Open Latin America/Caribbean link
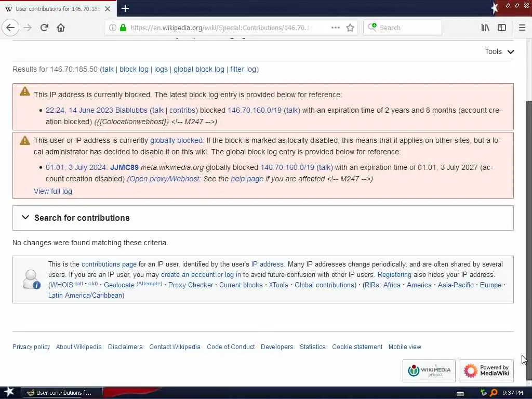The image size is (532, 399). click(x=85, y=295)
